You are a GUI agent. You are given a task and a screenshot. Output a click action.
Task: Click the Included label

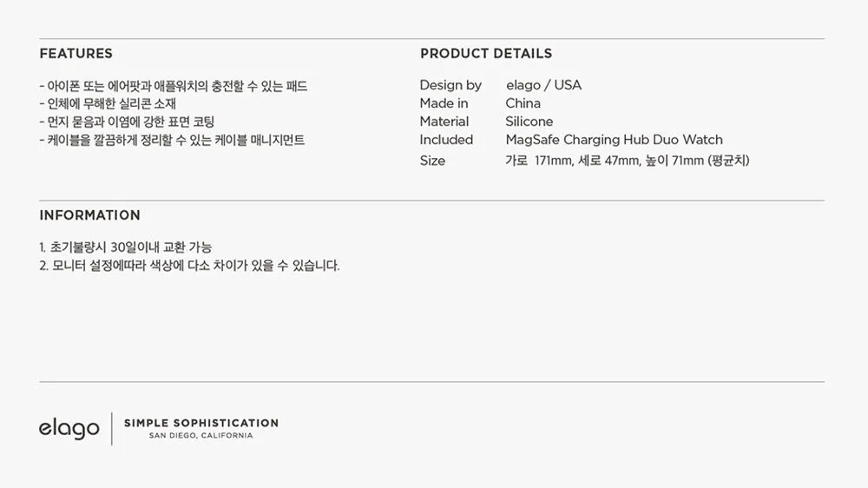(x=446, y=140)
